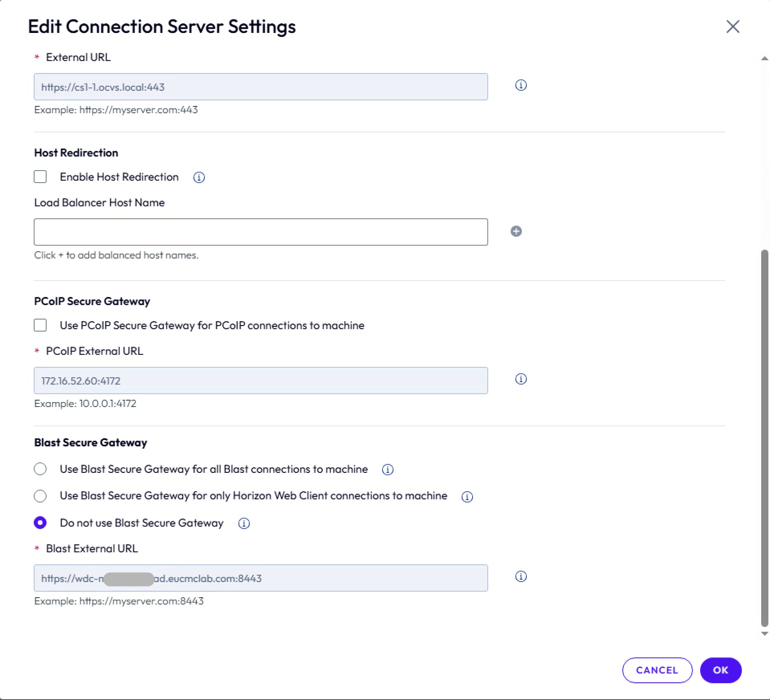The height and width of the screenshot is (700, 770).
Task: Click info icon beside Blast External URL field
Action: tap(521, 577)
